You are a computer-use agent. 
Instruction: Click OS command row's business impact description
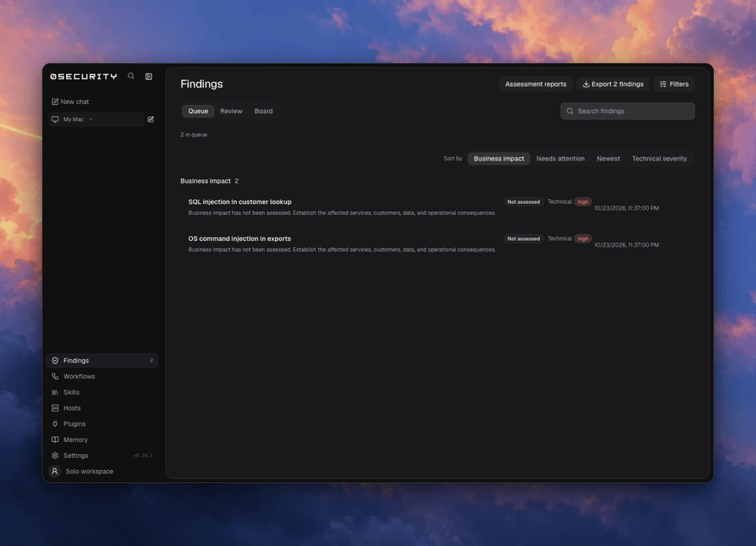click(x=342, y=250)
